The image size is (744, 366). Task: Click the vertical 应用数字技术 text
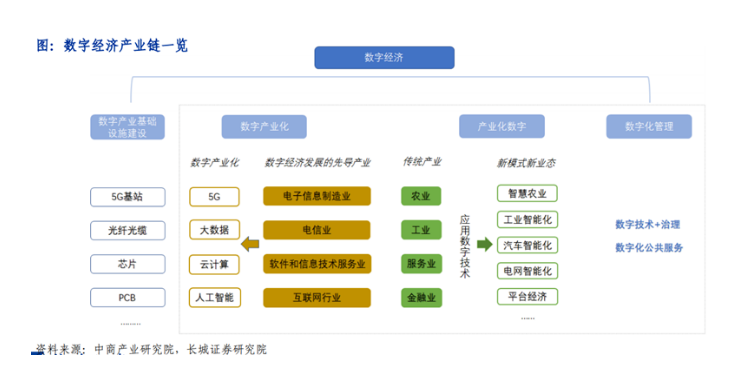click(465, 246)
